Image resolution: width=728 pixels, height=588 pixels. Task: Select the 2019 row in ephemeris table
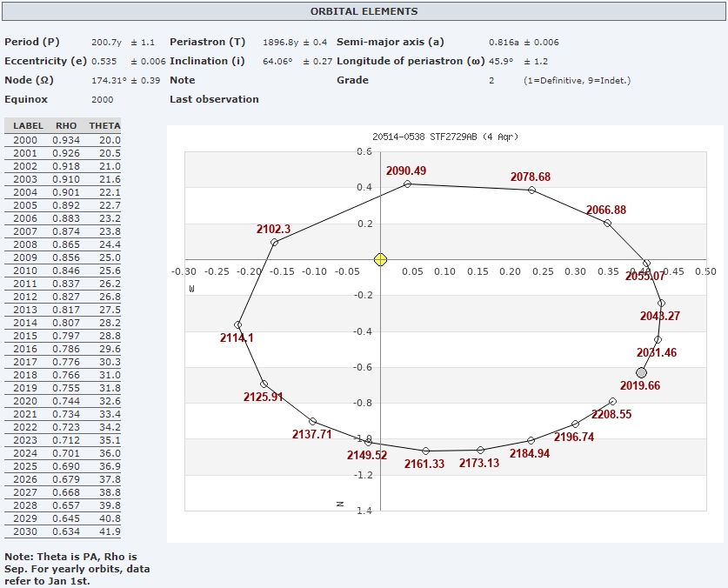pyautogui.click(x=63, y=388)
